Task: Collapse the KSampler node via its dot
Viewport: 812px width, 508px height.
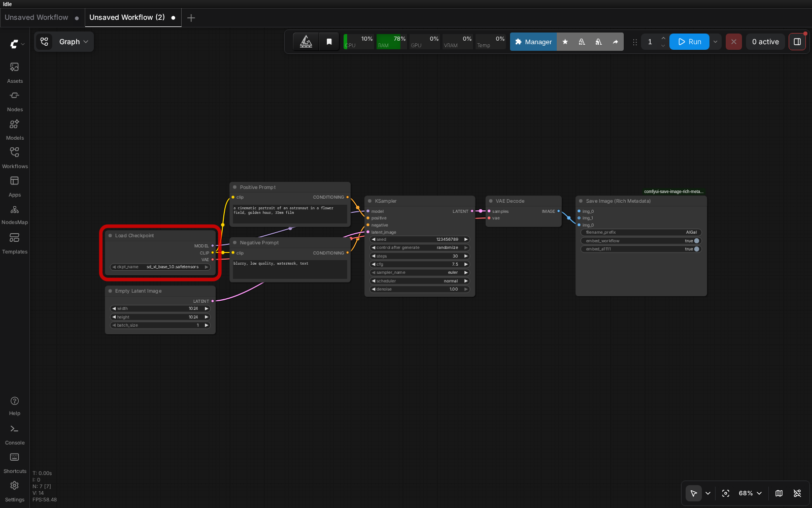Action: click(370, 201)
